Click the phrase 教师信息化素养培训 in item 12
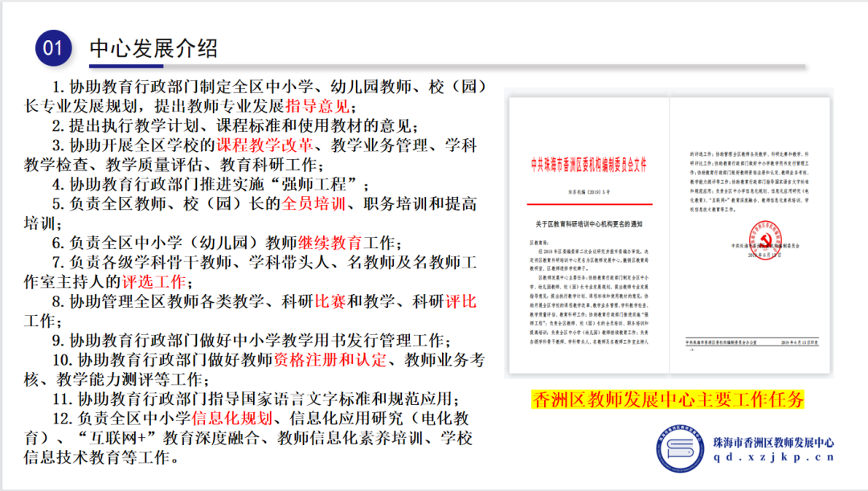Viewport: 868px width, 491px height. click(351, 439)
